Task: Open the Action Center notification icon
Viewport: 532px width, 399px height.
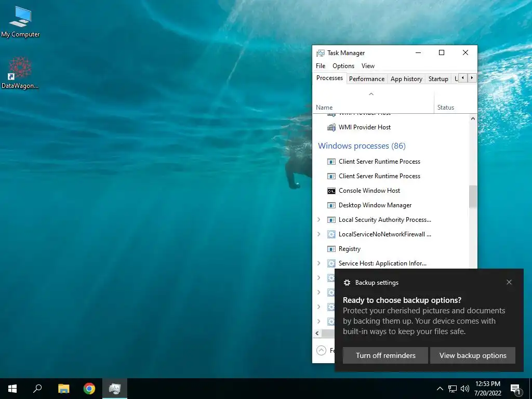Action: click(515, 389)
